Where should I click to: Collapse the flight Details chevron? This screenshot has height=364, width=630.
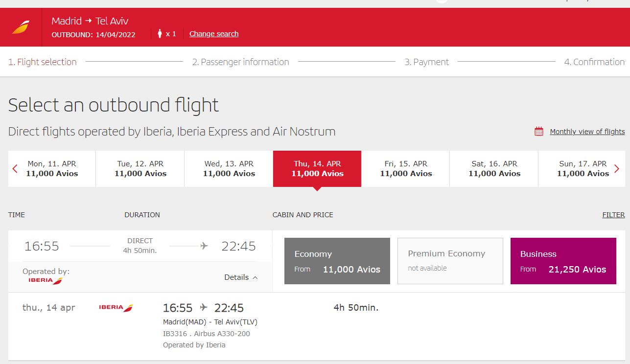(x=255, y=277)
